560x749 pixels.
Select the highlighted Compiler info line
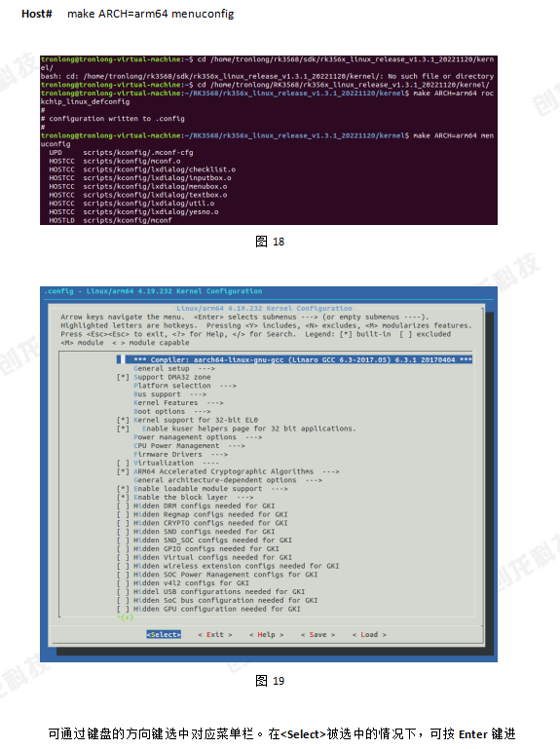point(295,359)
